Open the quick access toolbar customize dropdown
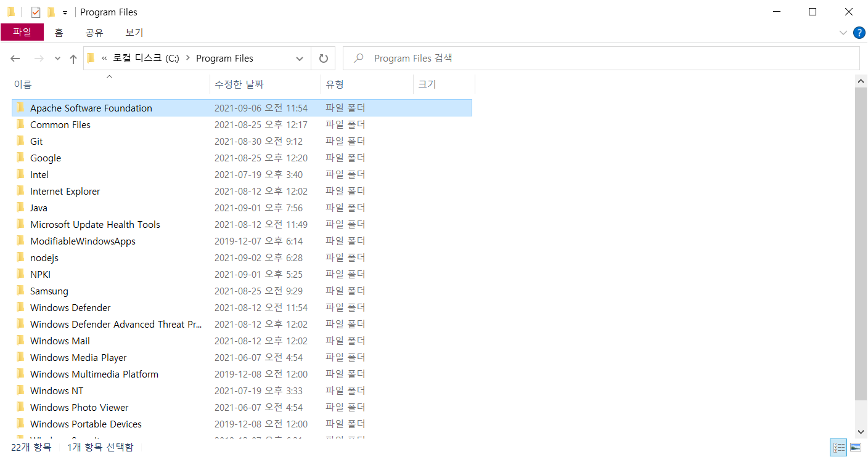This screenshot has height=457, width=868. click(65, 13)
